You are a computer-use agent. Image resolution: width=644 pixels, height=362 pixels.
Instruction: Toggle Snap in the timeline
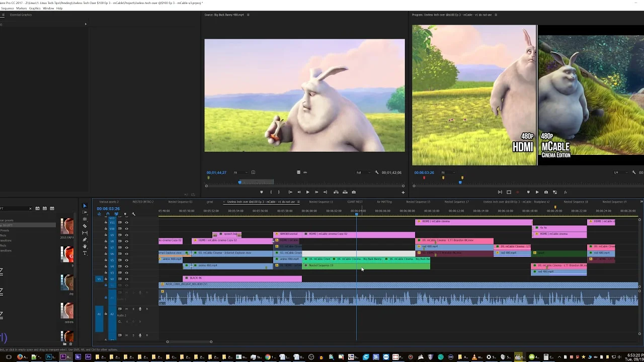(108, 214)
